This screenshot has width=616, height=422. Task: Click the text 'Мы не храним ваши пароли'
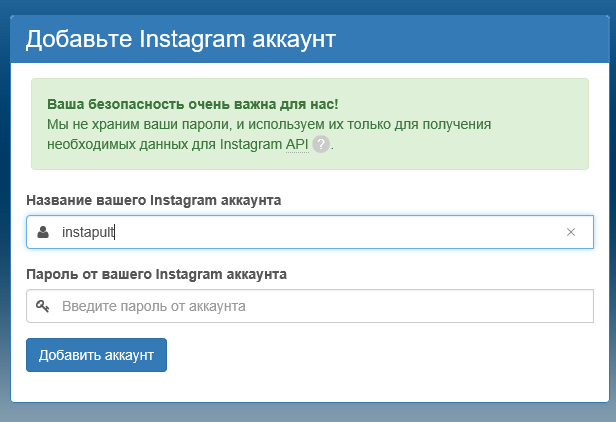[138, 125]
